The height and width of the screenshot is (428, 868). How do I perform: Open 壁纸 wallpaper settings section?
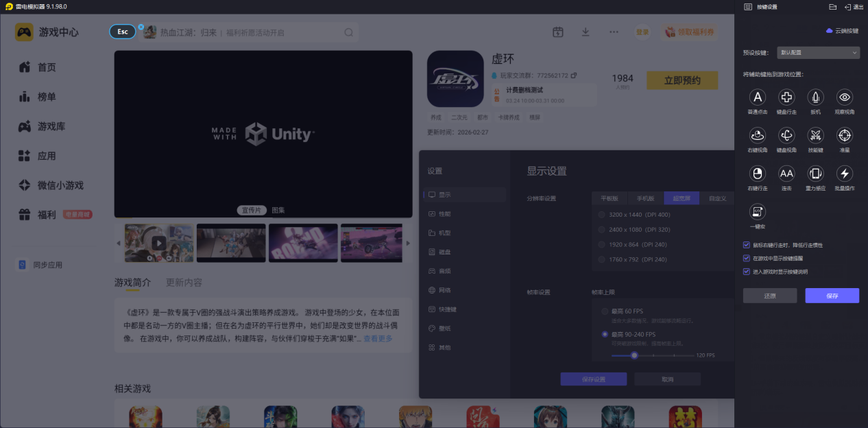pyautogui.click(x=465, y=329)
